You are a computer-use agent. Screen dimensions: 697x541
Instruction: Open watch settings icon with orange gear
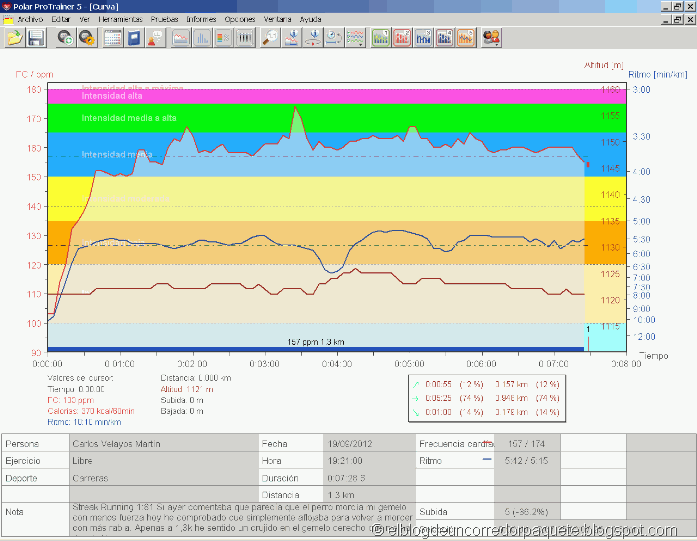pyautogui.click(x=87, y=38)
